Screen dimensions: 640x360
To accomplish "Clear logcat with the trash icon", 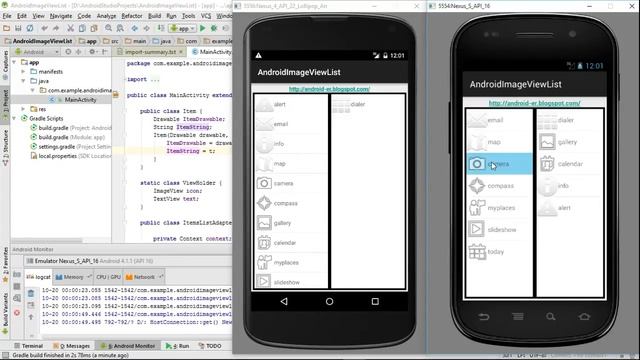I will (31, 293).
